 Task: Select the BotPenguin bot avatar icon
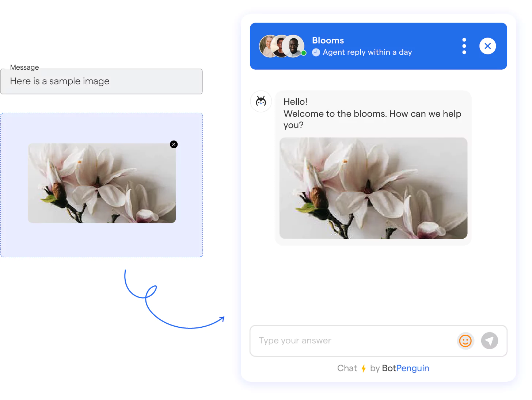tap(261, 101)
